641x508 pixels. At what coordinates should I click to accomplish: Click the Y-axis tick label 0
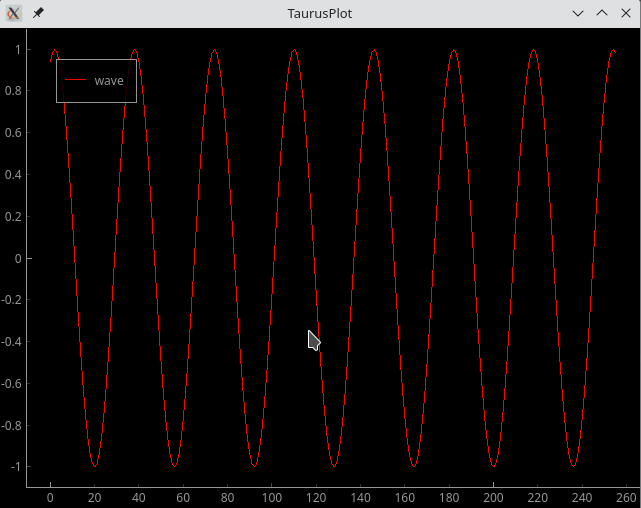coord(17,258)
